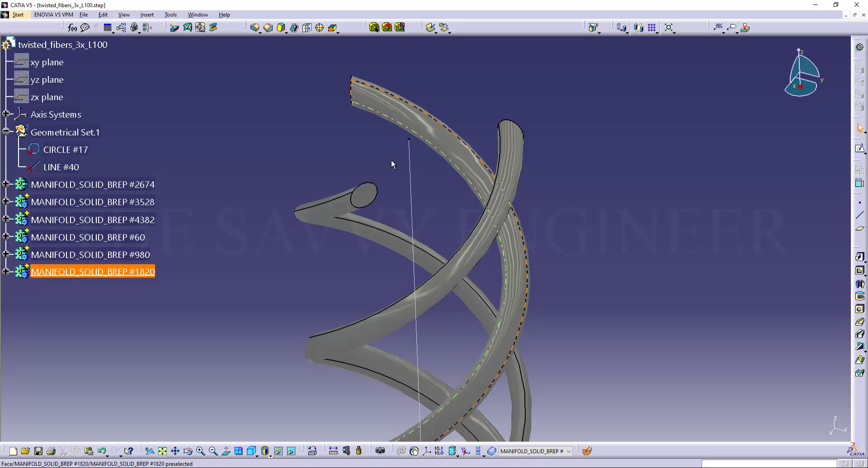The width and height of the screenshot is (868, 468).
Task: Open the Measure Between tool
Action: tap(333, 451)
